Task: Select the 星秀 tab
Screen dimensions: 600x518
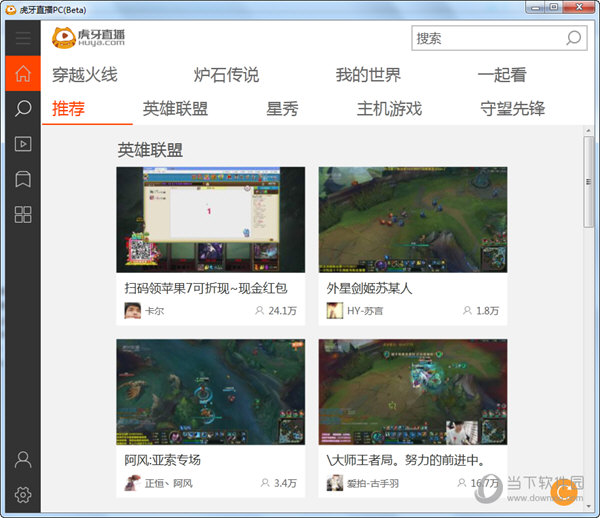Action: click(282, 109)
